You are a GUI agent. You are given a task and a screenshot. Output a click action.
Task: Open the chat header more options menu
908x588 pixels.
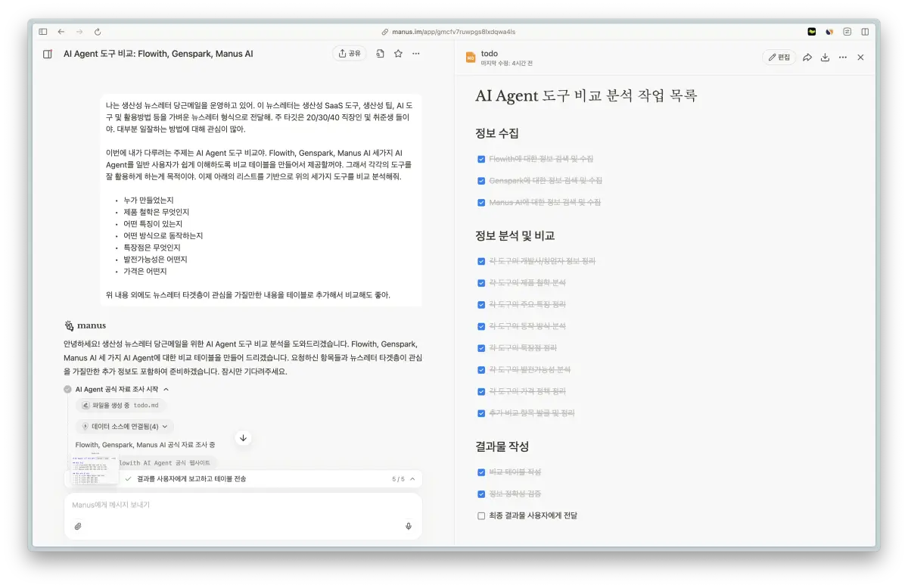pos(416,54)
